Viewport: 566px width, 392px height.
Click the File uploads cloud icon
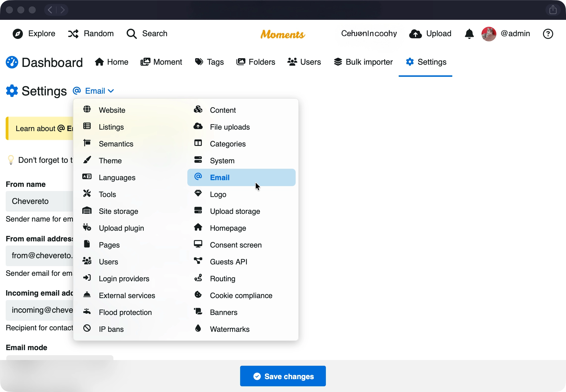pos(198,126)
